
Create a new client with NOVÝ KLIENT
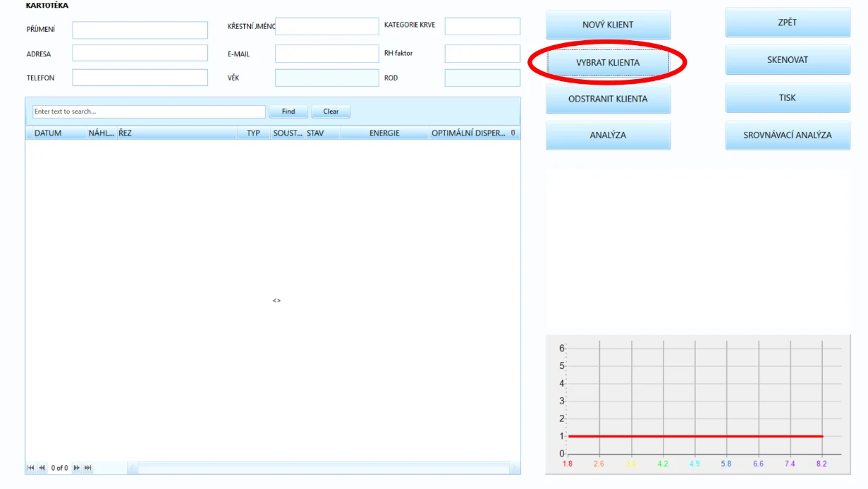[x=608, y=25]
